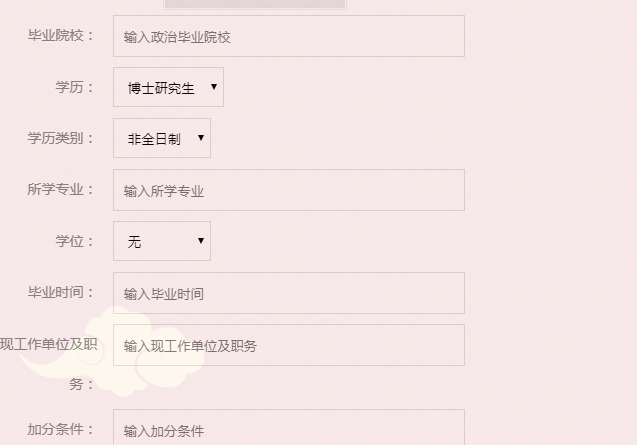Click the 现工作单位及职务 field label
This screenshot has width=637, height=445.
(49, 364)
